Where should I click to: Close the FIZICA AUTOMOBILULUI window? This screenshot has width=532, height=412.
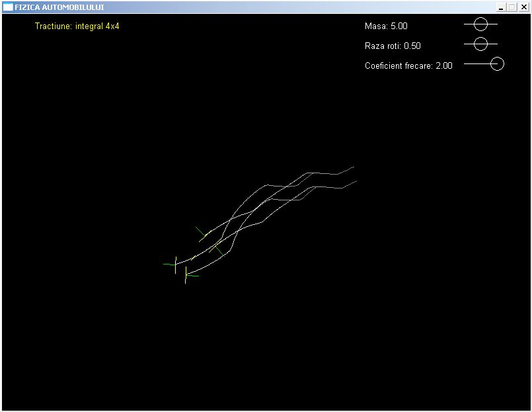click(x=524, y=7)
